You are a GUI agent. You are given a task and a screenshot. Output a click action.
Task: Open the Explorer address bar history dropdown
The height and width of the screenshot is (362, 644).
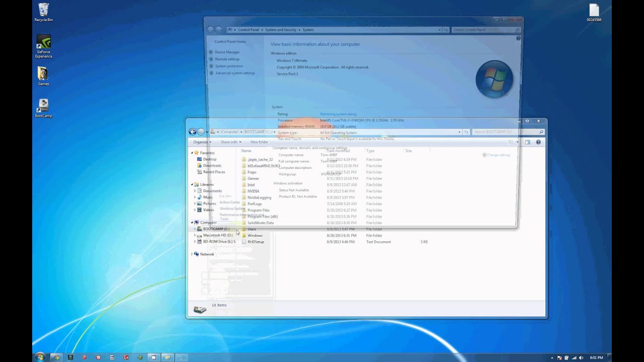(x=459, y=132)
